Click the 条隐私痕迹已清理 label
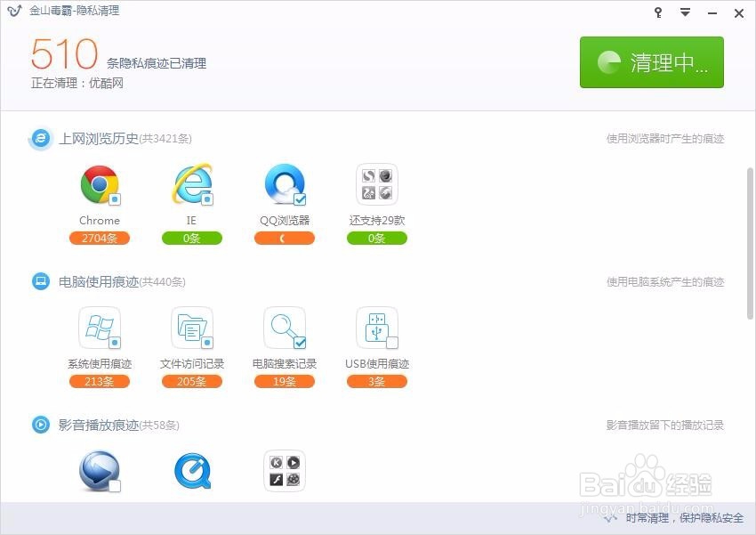756x535 pixels. point(157,63)
